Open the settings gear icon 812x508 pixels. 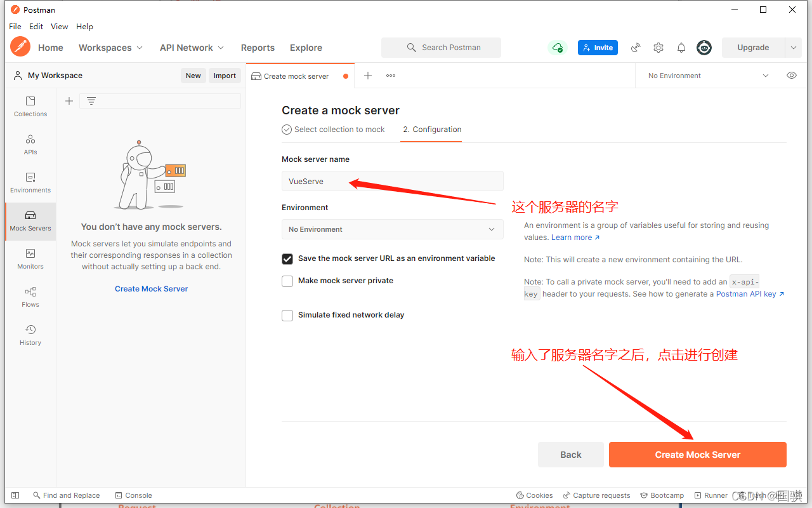(658, 48)
